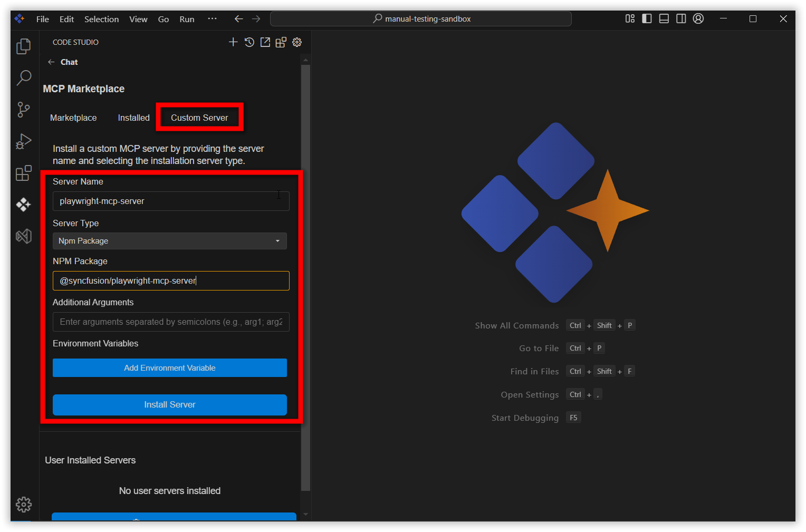The image size is (806, 532).
Task: Click the Find in Files text
Action: pyautogui.click(x=535, y=371)
